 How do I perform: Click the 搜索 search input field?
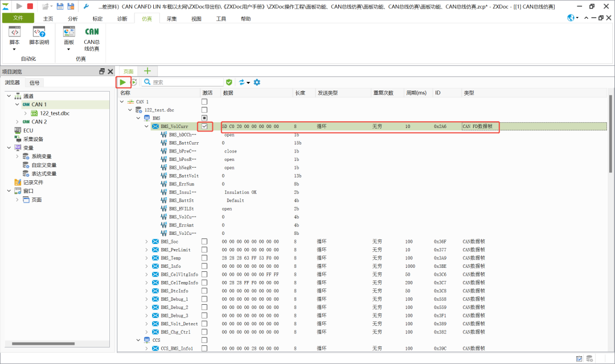pyautogui.click(x=187, y=82)
